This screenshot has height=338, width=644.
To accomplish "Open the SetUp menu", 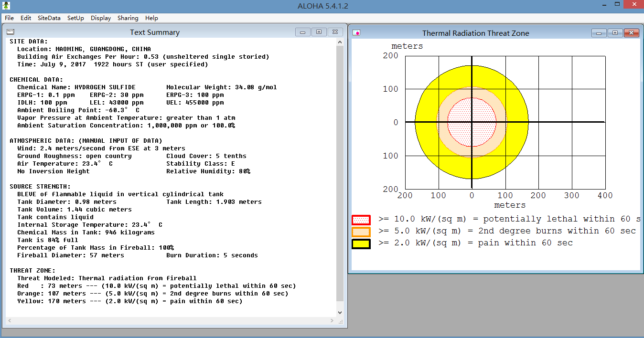I will tap(75, 18).
